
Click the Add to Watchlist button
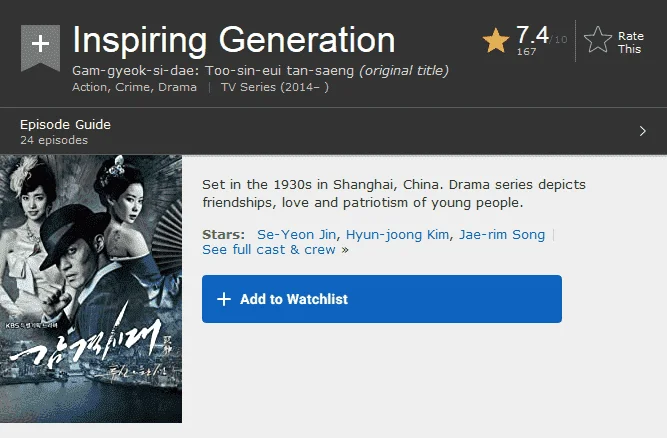click(x=382, y=299)
